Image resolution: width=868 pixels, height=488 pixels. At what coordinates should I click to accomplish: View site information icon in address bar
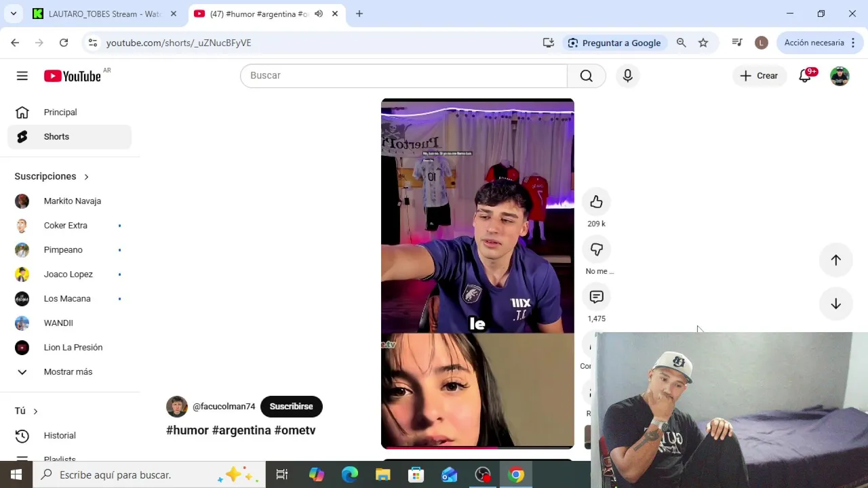tap(93, 43)
